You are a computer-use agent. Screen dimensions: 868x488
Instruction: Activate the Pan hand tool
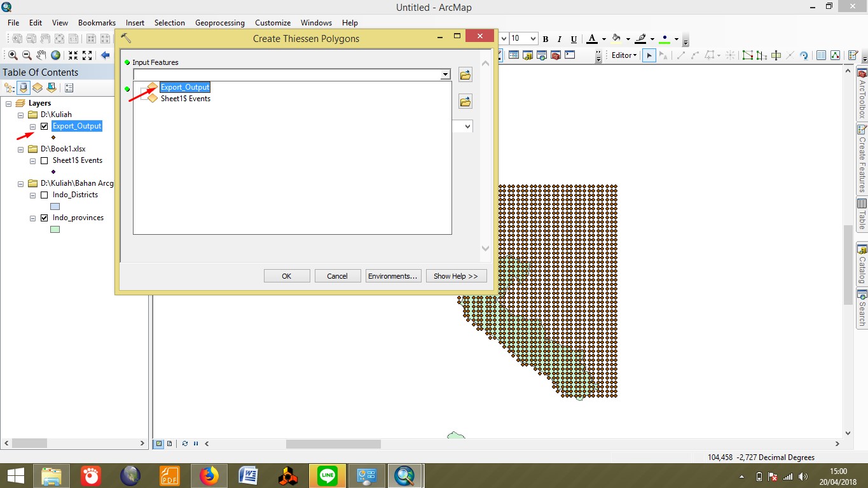41,55
